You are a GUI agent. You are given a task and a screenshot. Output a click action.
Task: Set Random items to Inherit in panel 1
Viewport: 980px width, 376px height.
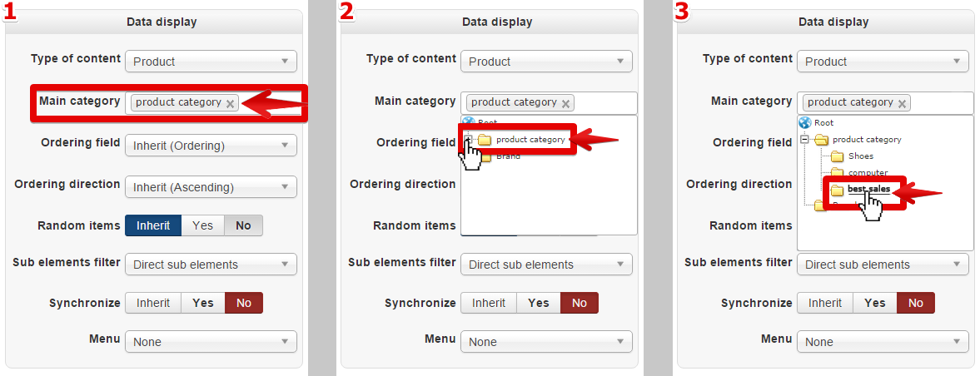point(153,225)
